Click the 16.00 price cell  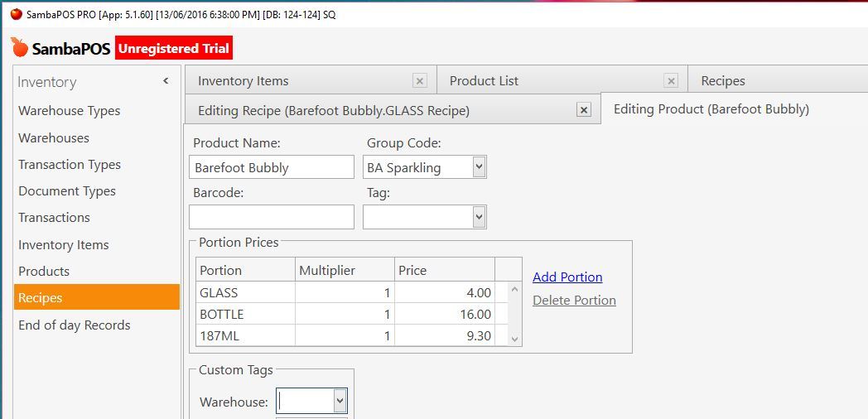(445, 314)
